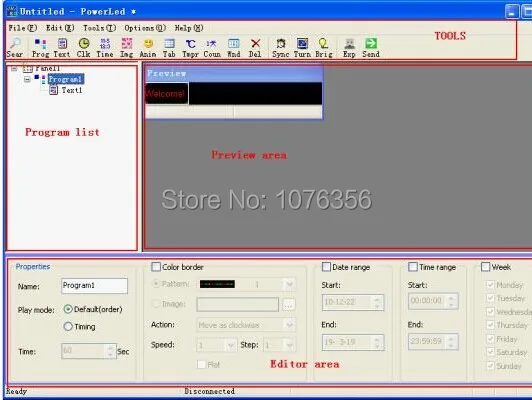
Task: Open the Action dropdown
Action: click(x=289, y=325)
